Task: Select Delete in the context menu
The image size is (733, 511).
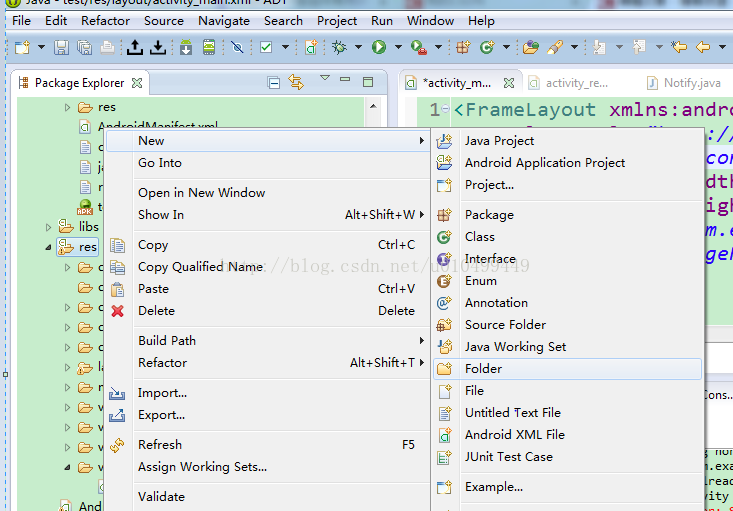Action: click(266, 311)
